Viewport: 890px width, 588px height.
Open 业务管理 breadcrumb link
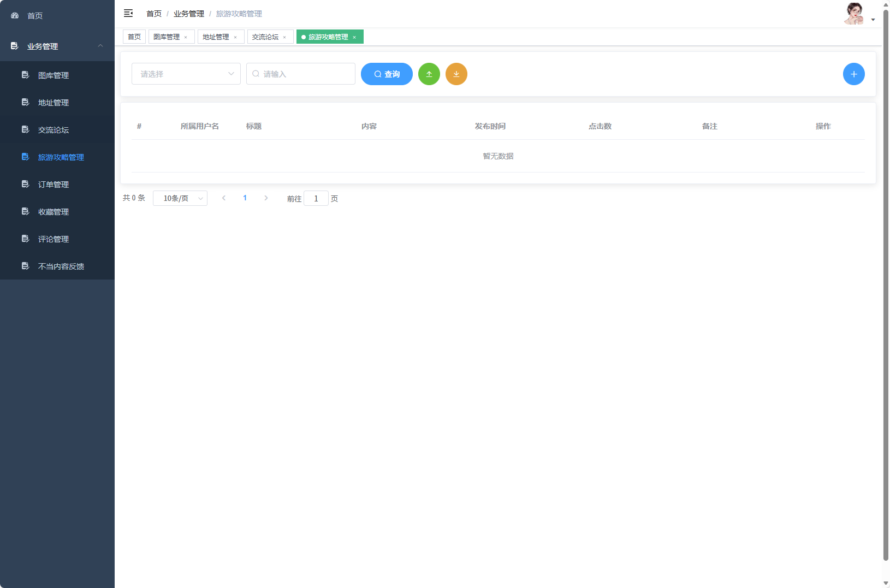[188, 13]
